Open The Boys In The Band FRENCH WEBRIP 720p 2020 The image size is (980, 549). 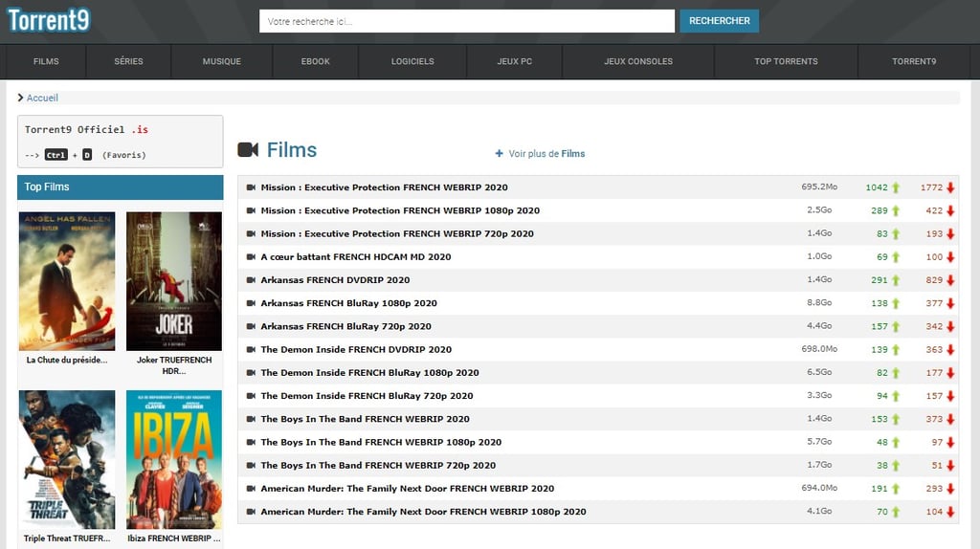(x=378, y=465)
